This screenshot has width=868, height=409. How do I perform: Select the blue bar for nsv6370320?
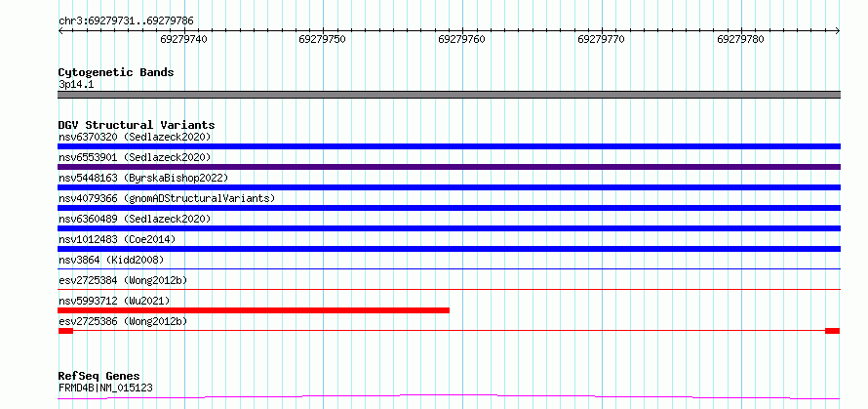pyautogui.click(x=449, y=146)
